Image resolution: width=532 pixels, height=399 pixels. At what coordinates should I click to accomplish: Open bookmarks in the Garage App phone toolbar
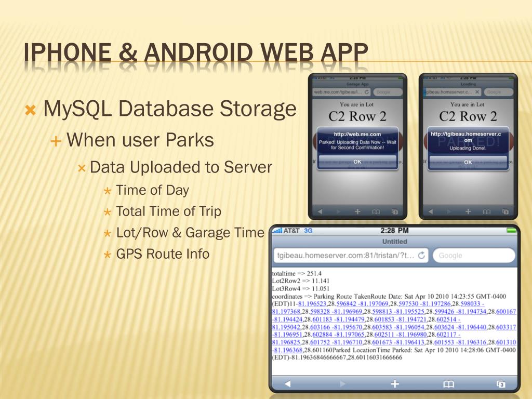376,212
